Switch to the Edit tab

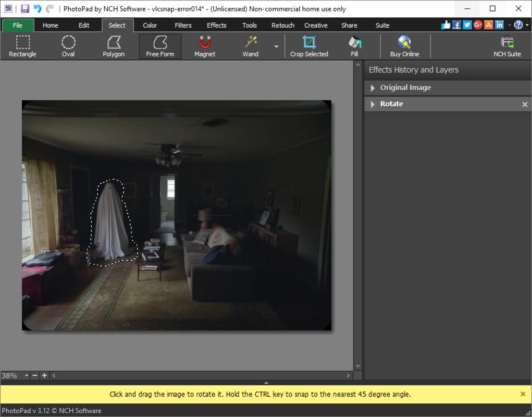(84, 26)
